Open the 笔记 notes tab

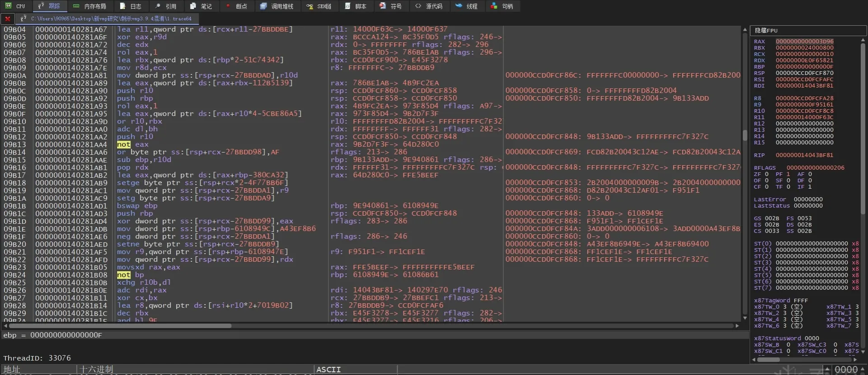(201, 6)
